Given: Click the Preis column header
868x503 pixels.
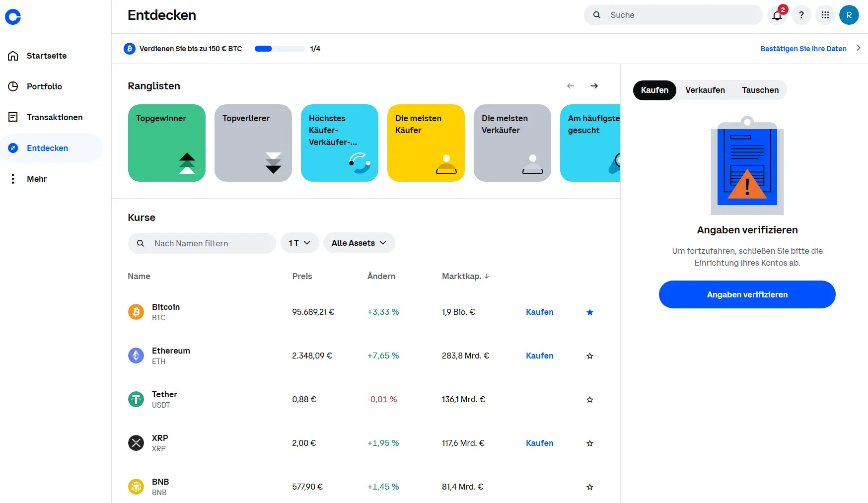Looking at the screenshot, I should point(302,276).
